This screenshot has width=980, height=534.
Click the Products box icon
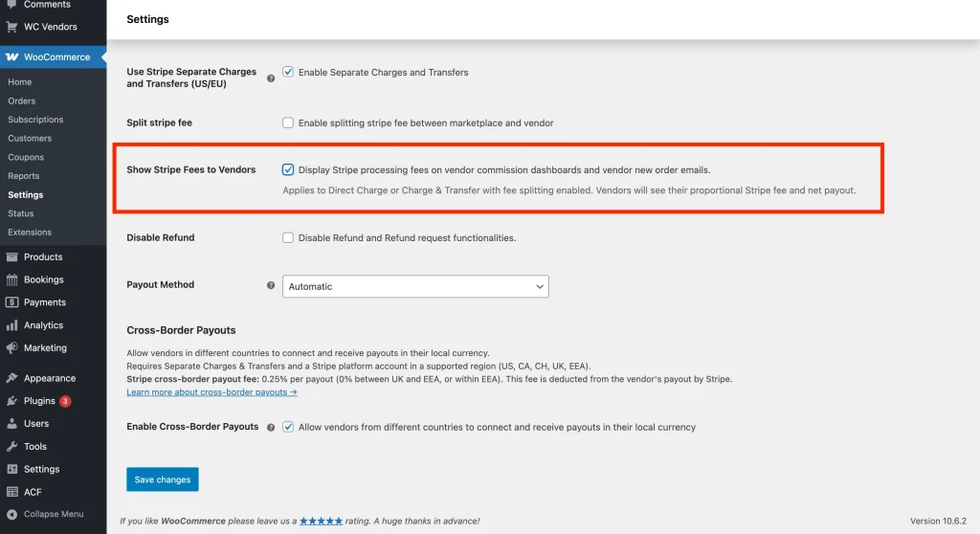(11, 257)
